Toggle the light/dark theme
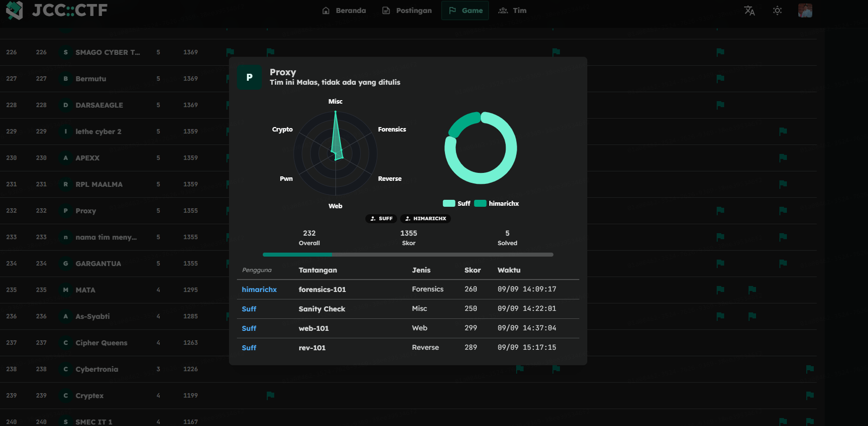 [x=777, y=10]
